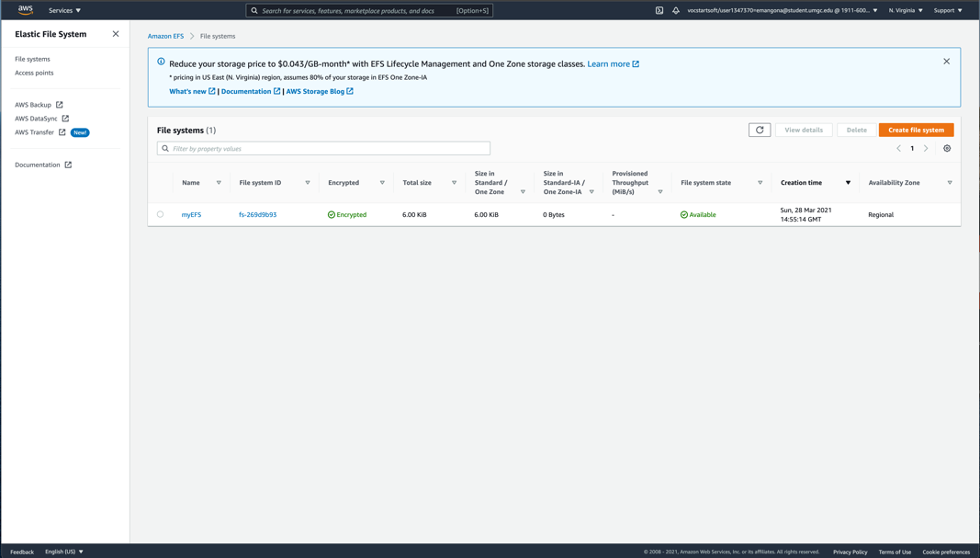Viewport: 980px width, 558px height.
Task: Open Documentation in the sidebar
Action: pos(38,165)
